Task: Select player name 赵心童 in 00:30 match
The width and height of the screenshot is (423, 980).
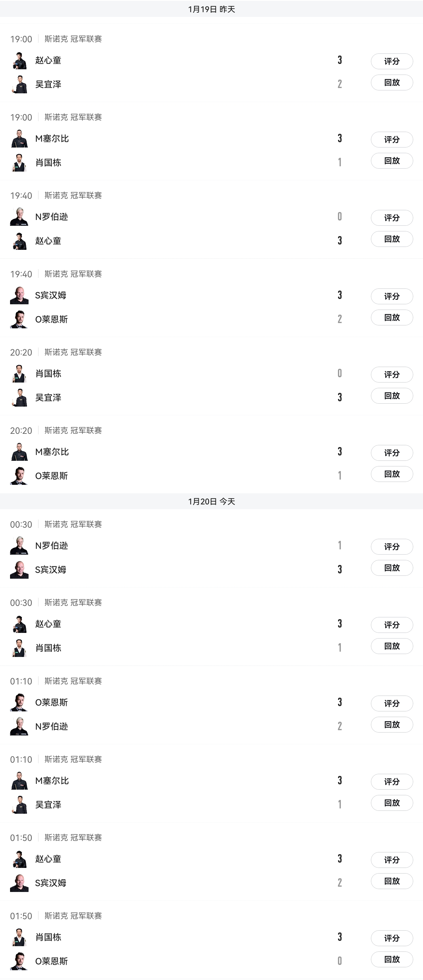Action: tap(48, 624)
